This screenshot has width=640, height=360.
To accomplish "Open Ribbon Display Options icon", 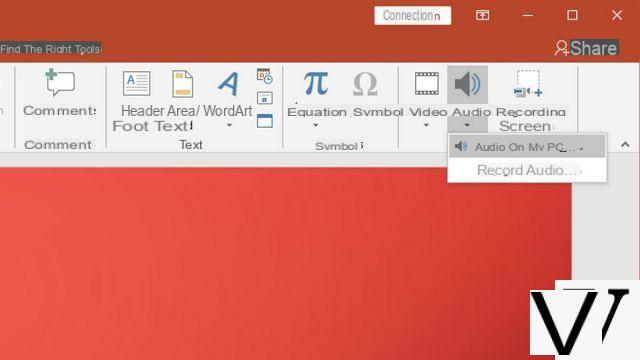I will click(482, 15).
